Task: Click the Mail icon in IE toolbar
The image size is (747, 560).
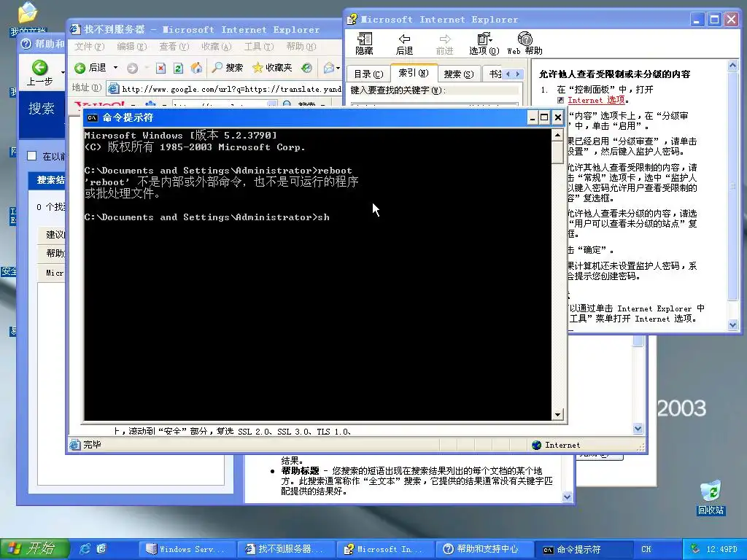Action: pos(329,68)
